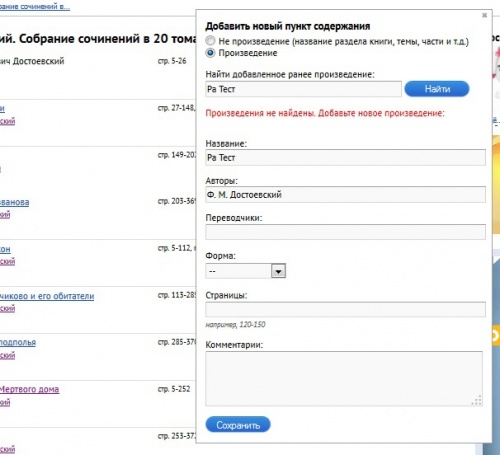This screenshot has width=500, height=455.
Task: Open the 'Форма' dropdown list
Action: pos(246,271)
